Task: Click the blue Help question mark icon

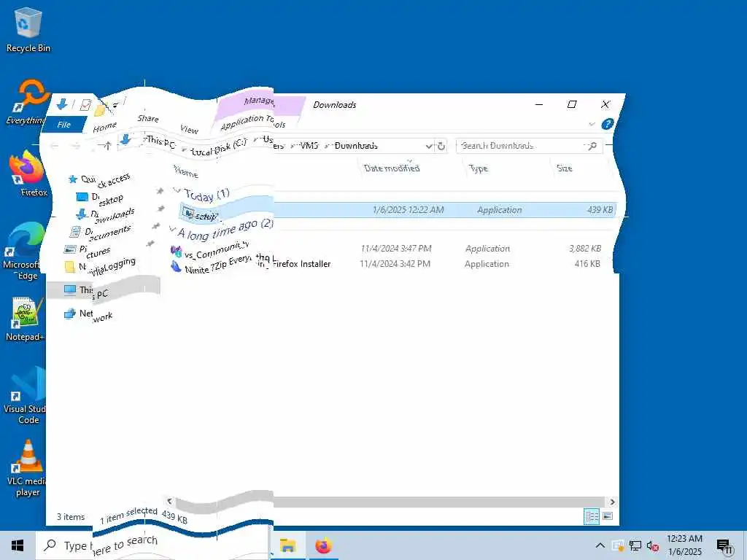Action: pyautogui.click(x=607, y=124)
